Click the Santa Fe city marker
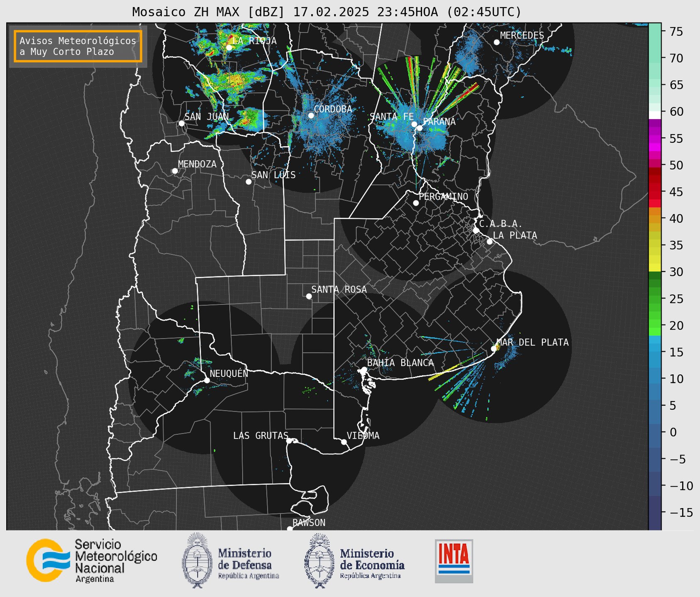This screenshot has height=597, width=700. point(414,124)
